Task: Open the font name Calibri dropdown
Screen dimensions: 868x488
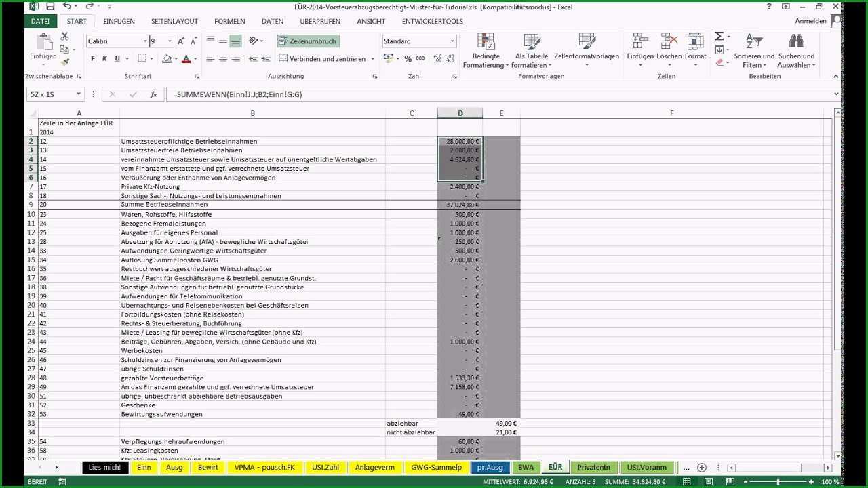Action: pos(145,41)
